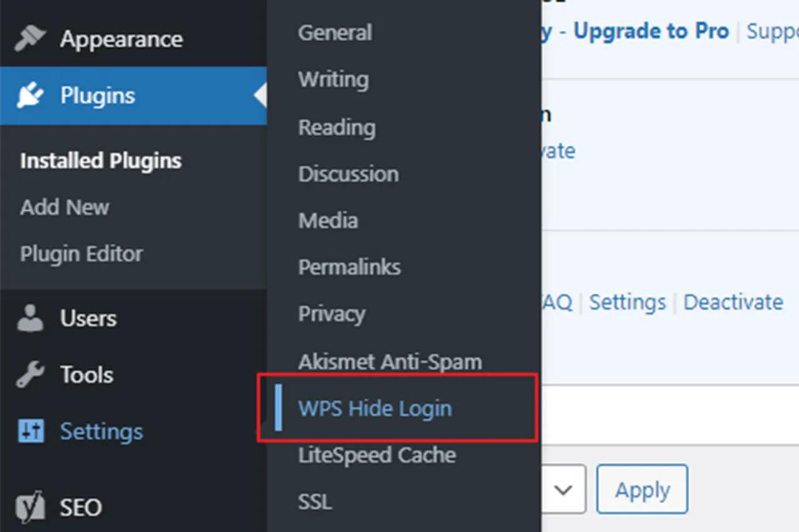Open Akismet Anti-Spam settings

coord(390,362)
